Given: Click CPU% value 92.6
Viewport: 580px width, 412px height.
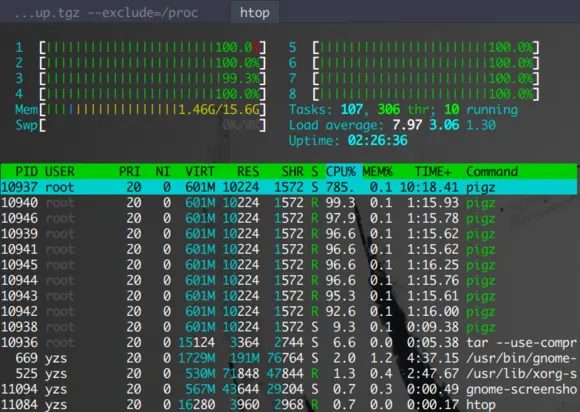Looking at the screenshot, I should point(340,311).
